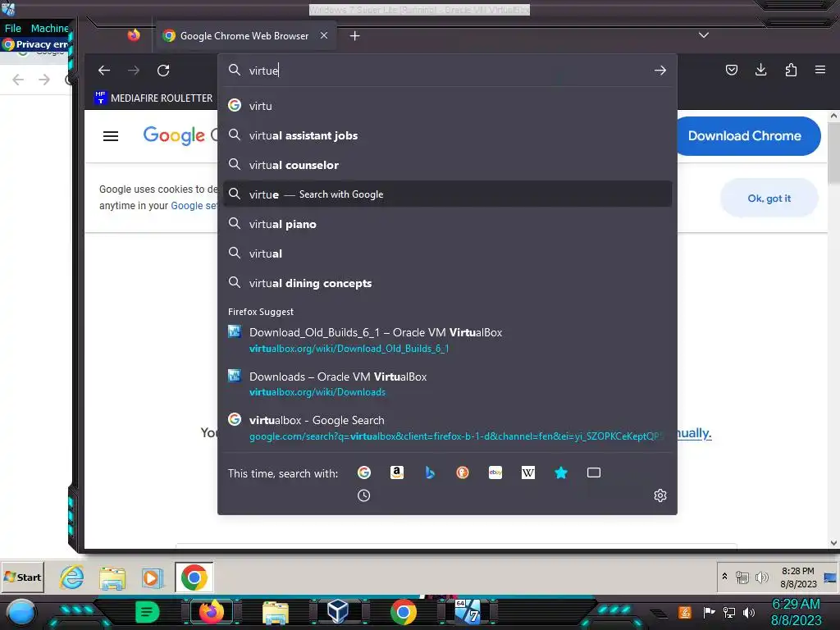Close the Google Chrome Web Browser tab

coord(324,35)
